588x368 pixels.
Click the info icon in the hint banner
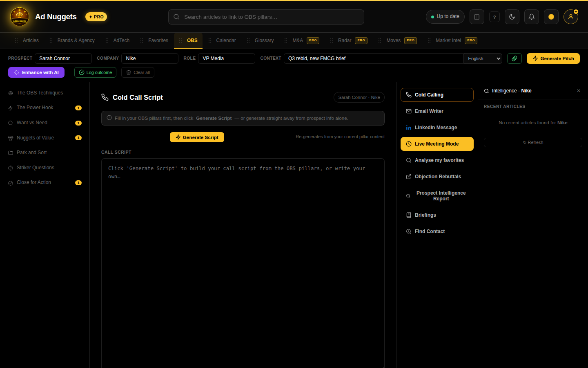coord(109,118)
